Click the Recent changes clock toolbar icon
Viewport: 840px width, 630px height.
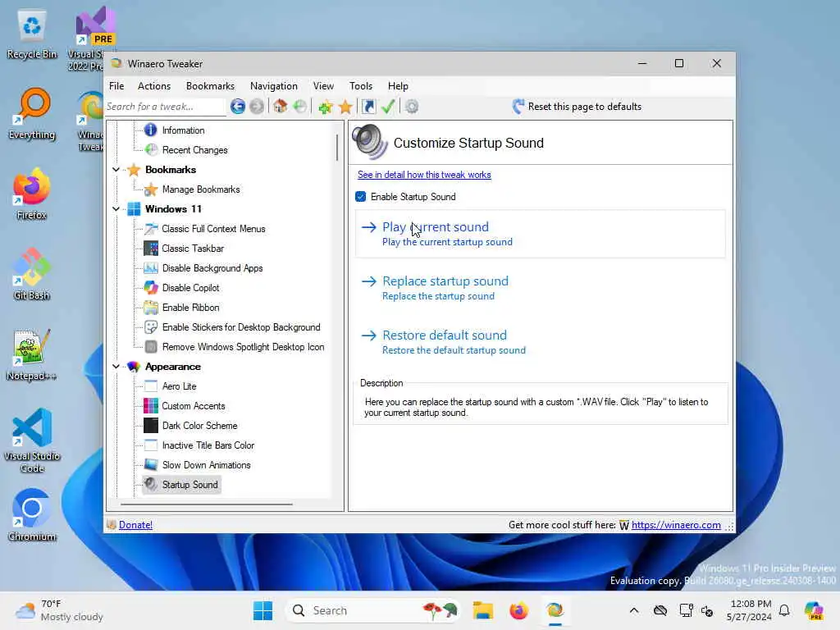tap(300, 106)
